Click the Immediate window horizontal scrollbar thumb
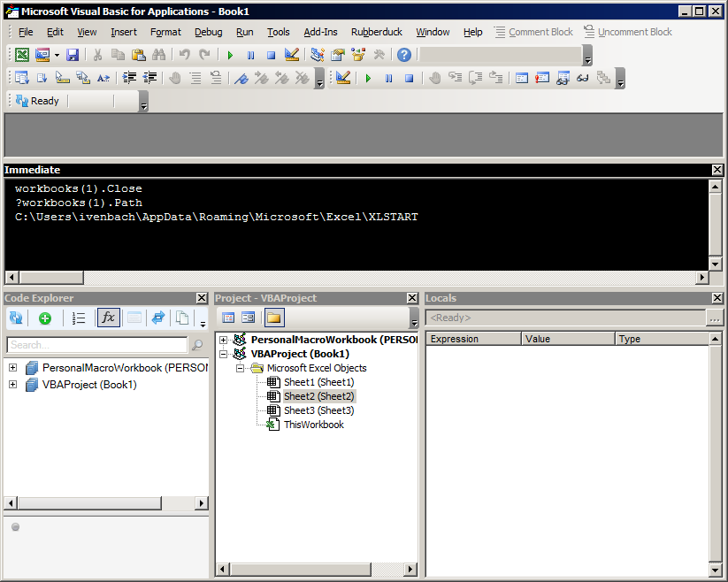 (51, 278)
